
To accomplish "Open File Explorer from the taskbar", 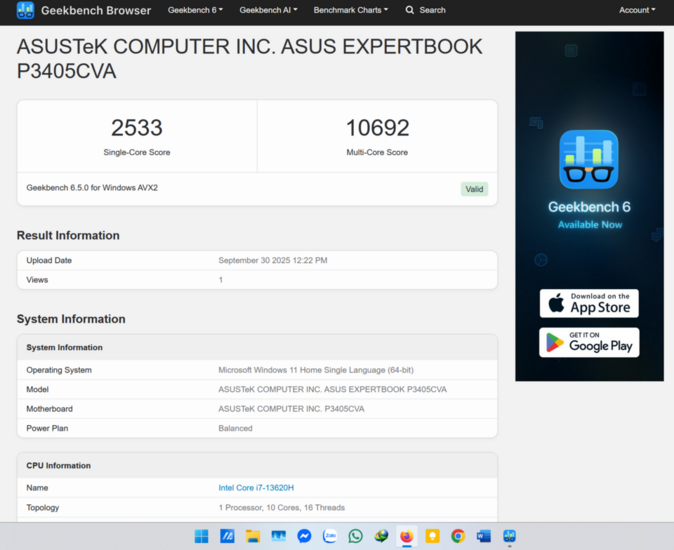I will coord(253,536).
